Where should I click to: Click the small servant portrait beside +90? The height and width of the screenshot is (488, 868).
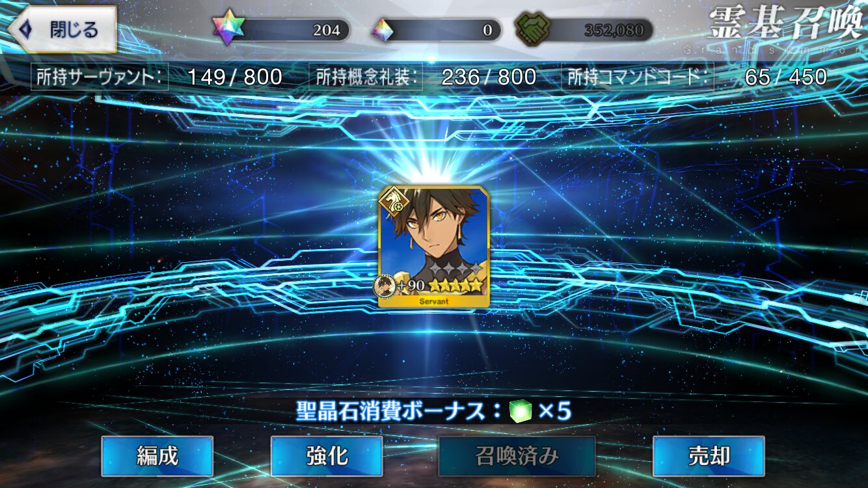coord(385,286)
